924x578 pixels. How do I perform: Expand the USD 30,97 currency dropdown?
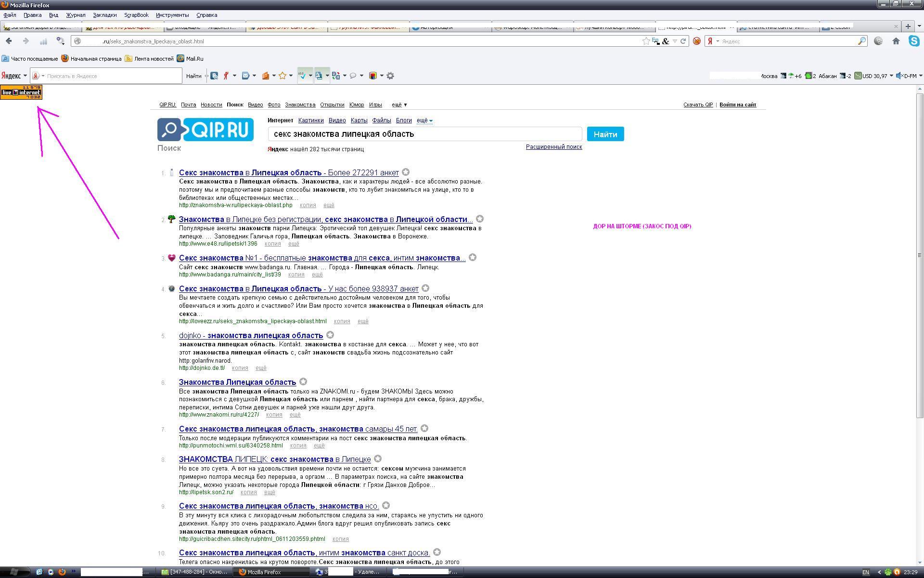click(891, 76)
